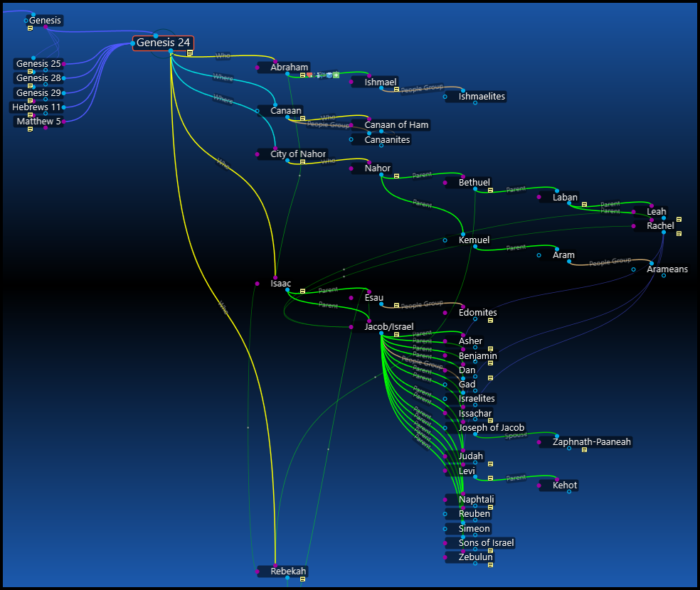This screenshot has height=590, width=700.
Task: Open the note icon near Zaphnath-Paaneah
Action: point(584,449)
